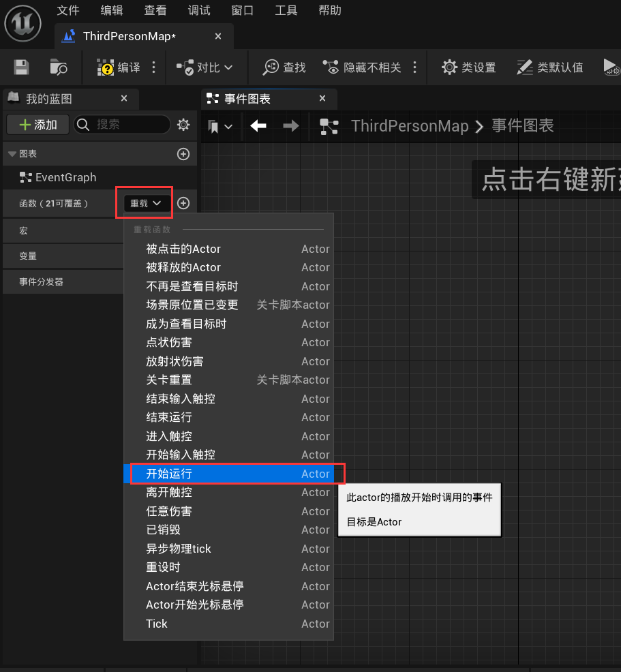Click the Unreal Engine logo icon
The height and width of the screenshot is (672, 621).
(22, 23)
